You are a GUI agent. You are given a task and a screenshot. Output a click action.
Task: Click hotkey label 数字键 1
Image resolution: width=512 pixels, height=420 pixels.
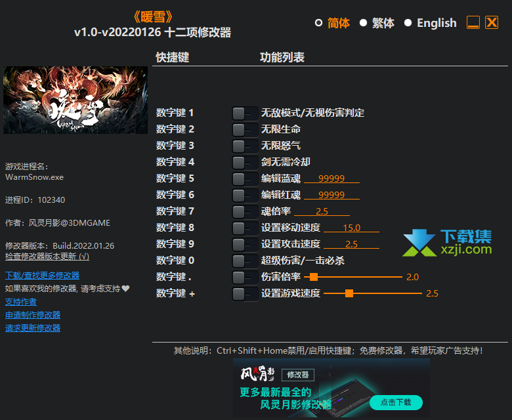coord(175,113)
